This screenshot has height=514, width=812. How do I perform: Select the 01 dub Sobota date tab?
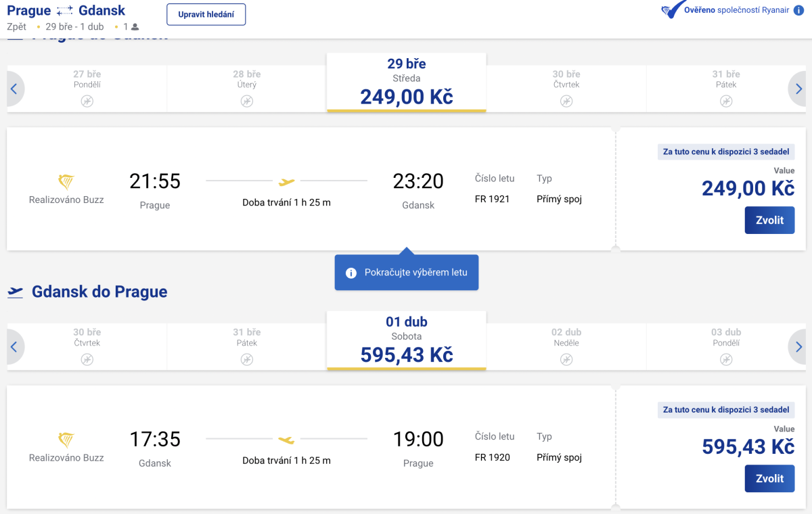click(x=406, y=341)
